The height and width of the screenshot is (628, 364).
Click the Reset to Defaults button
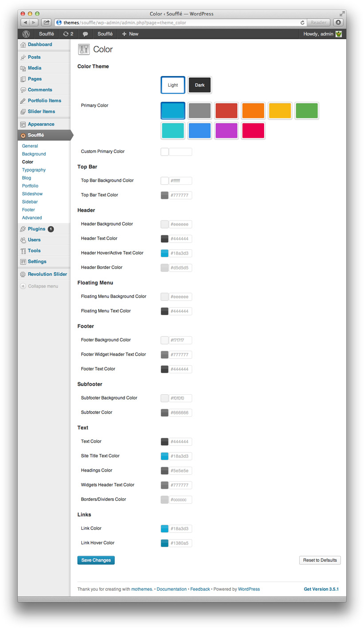pyautogui.click(x=320, y=560)
